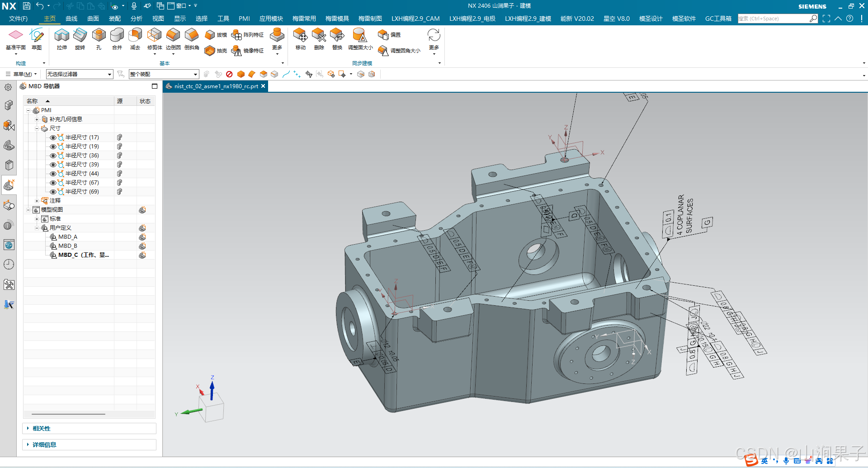The image size is (868, 468).
Task: Open the settings gear in left sidebar
Action: coord(8,87)
